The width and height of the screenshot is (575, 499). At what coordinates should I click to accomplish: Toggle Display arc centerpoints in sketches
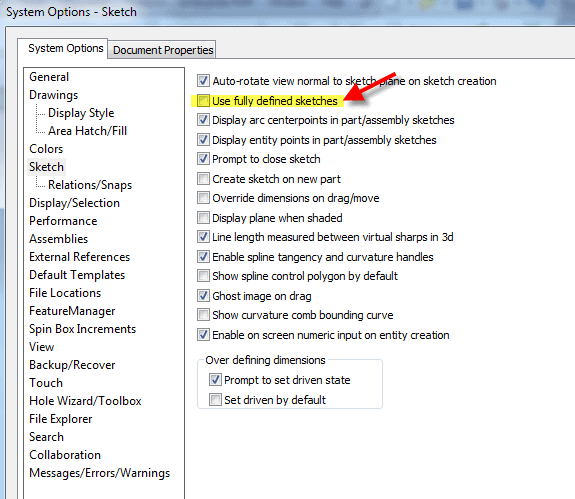[x=203, y=120]
